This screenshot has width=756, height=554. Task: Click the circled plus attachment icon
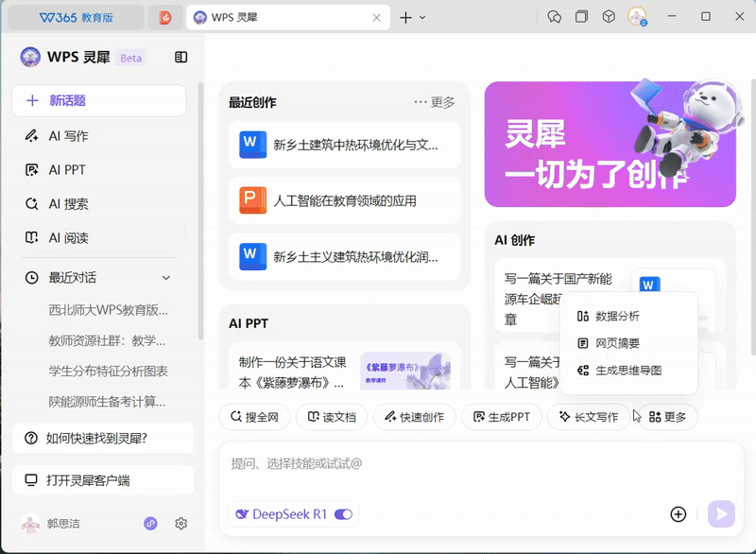(678, 514)
